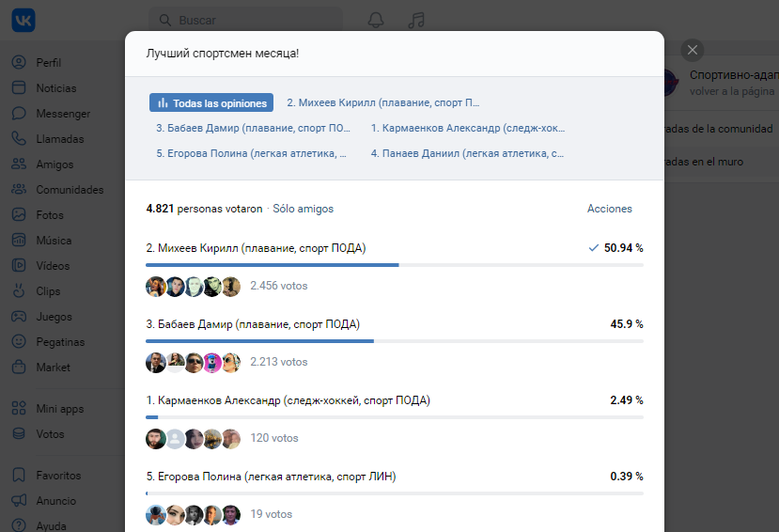The height and width of the screenshot is (532, 779).
Task: Open Mini apps in the sidebar
Action: coord(59,408)
